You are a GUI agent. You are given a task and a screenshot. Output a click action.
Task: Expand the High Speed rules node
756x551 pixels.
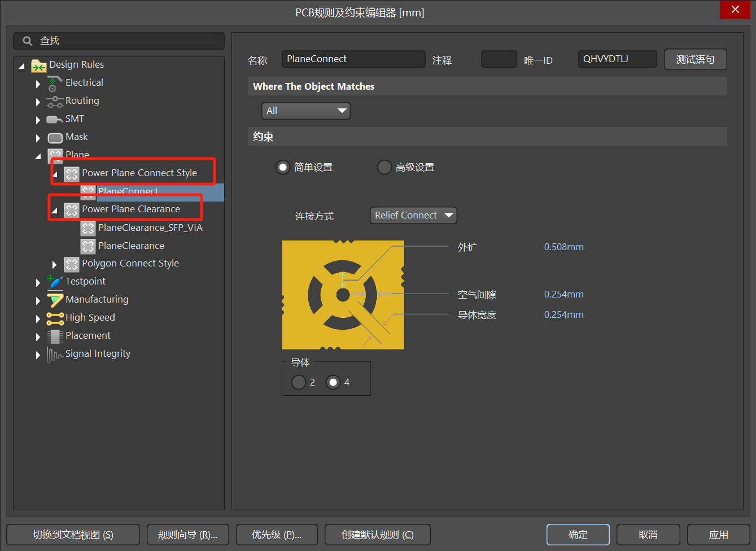(38, 319)
